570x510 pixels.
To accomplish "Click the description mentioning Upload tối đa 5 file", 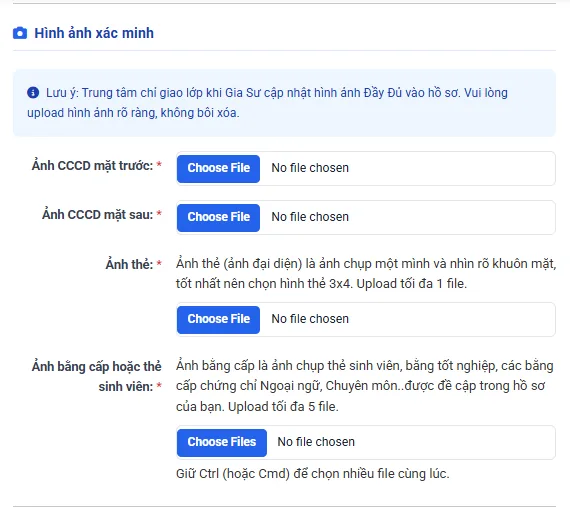I will pyautogui.click(x=365, y=386).
